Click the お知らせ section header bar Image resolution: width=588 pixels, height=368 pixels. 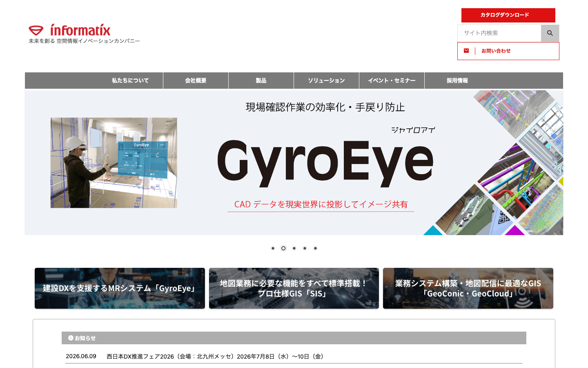pyautogui.click(x=294, y=338)
